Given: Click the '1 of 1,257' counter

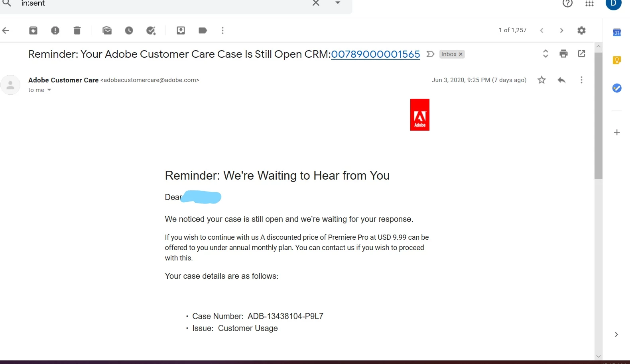Looking at the screenshot, I should (512, 30).
